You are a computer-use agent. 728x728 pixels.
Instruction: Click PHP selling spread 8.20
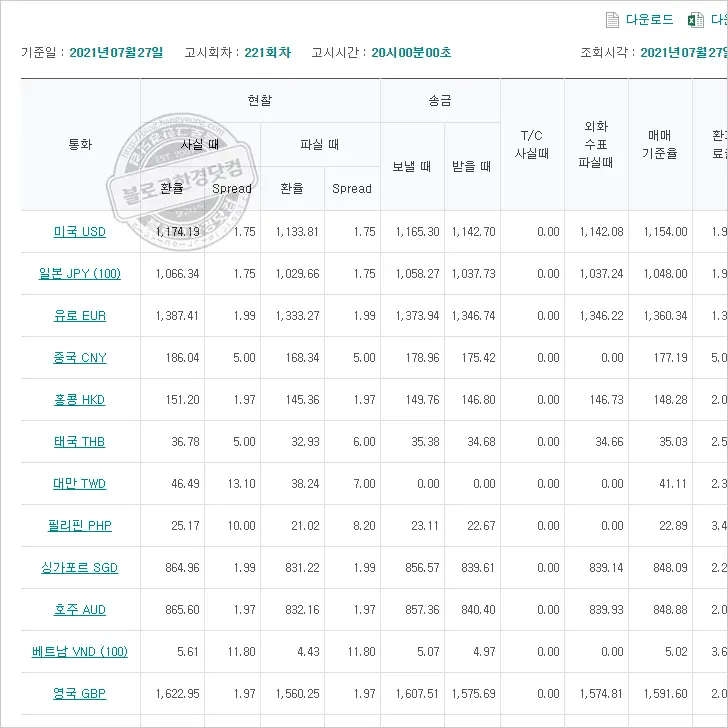[364, 526]
